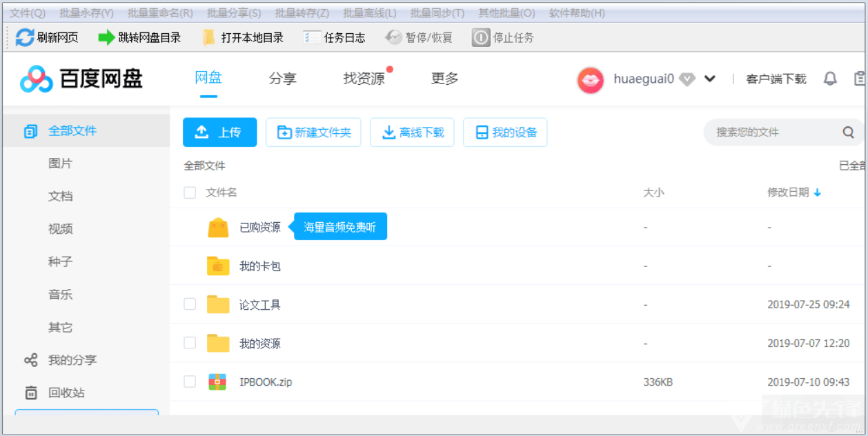Click the IPBOOK.zip file name

pyautogui.click(x=266, y=382)
